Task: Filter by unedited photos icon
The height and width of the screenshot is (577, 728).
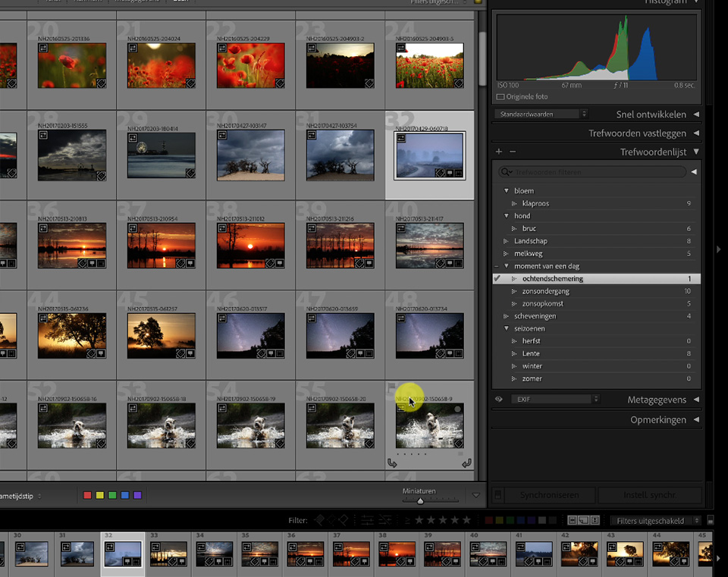Action: coord(384,520)
